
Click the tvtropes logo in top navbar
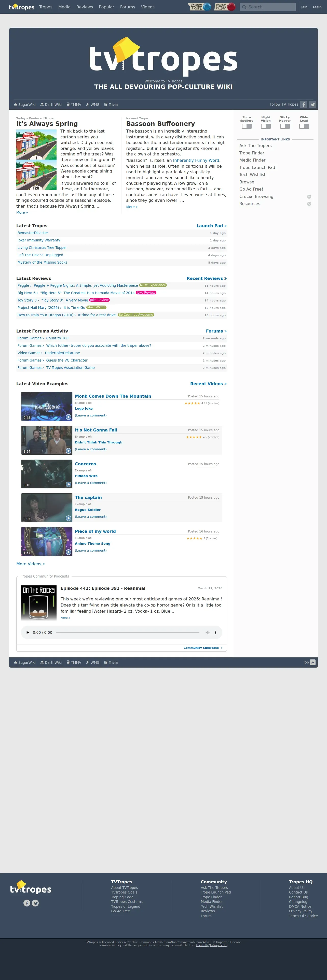coord(22,7)
